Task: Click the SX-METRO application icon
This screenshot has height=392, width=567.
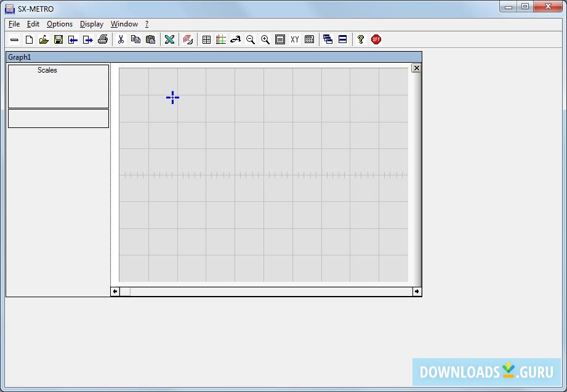Action: (x=10, y=9)
